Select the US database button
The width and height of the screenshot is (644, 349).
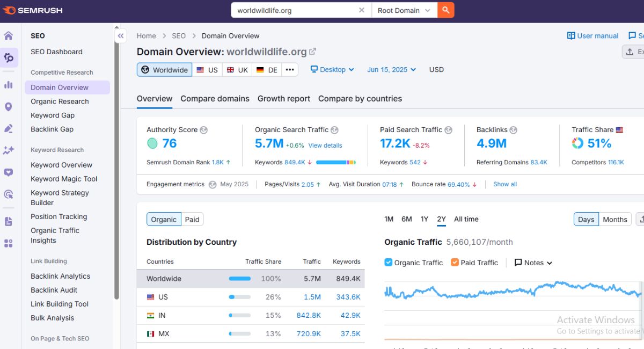pos(207,70)
